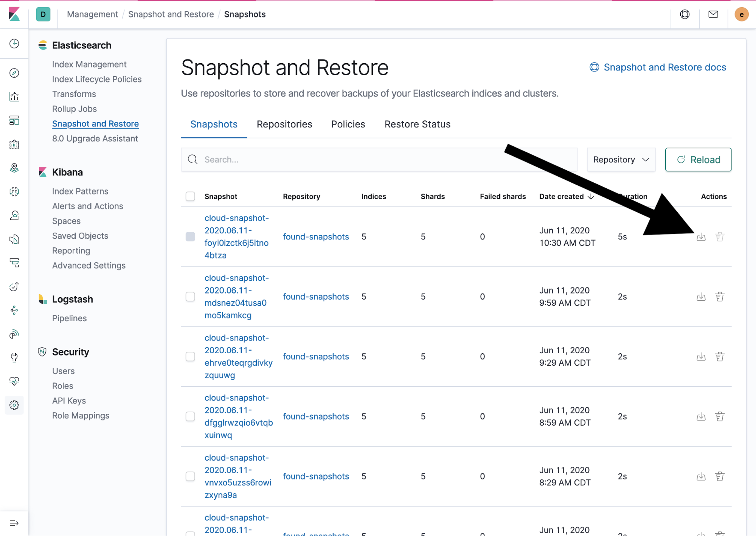The image size is (756, 536).
Task: Open found-snapshots repository in second row
Action: pyautogui.click(x=316, y=297)
